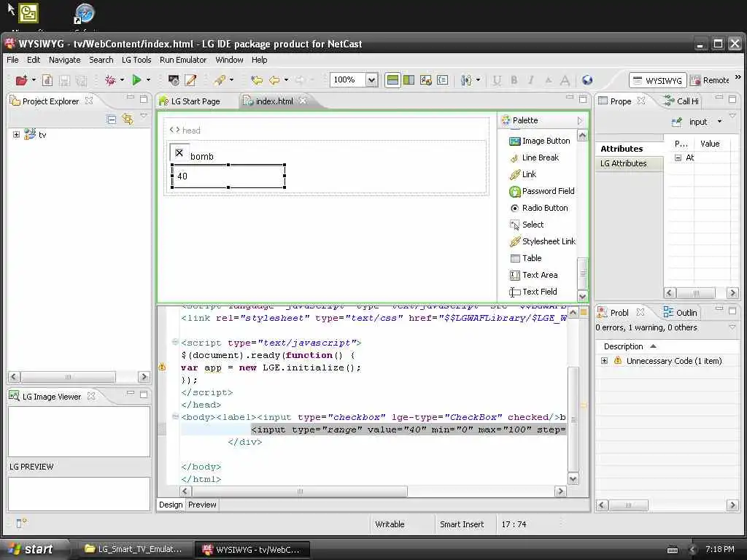Switch to the Outline tab
The image size is (747, 560).
click(681, 313)
